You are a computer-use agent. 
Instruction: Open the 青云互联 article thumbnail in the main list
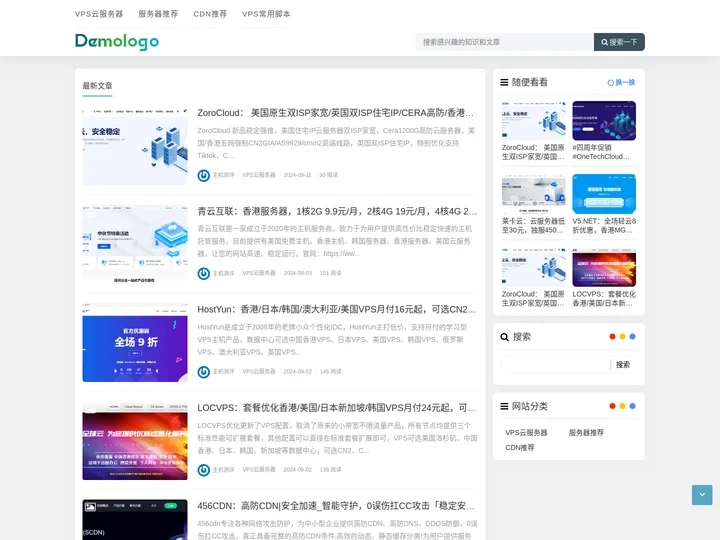coord(135,244)
